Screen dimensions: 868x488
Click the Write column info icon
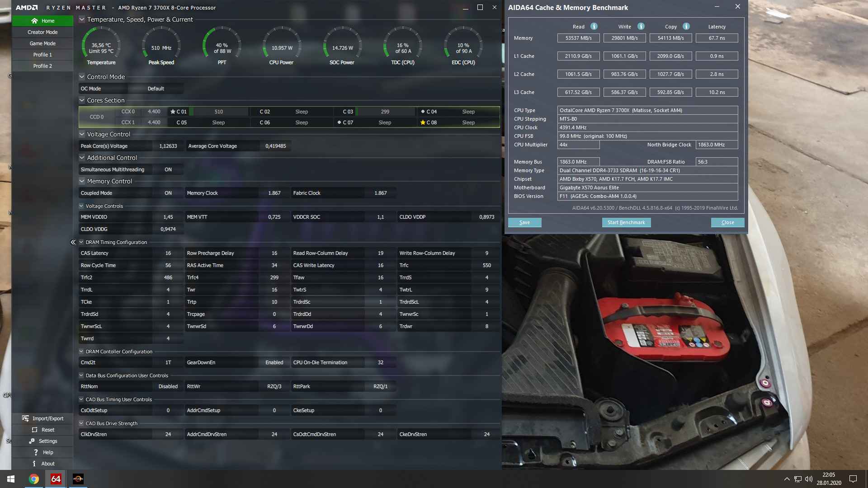(641, 26)
